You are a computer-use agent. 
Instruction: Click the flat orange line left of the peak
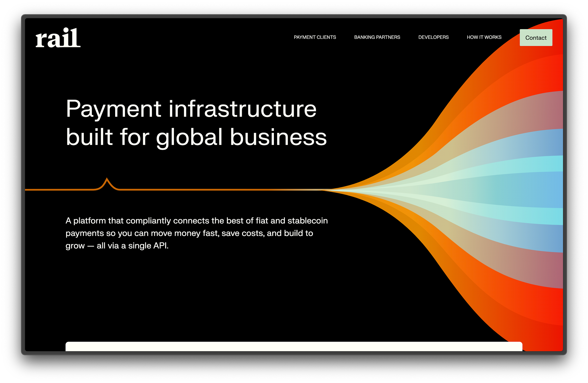pyautogui.click(x=59, y=189)
